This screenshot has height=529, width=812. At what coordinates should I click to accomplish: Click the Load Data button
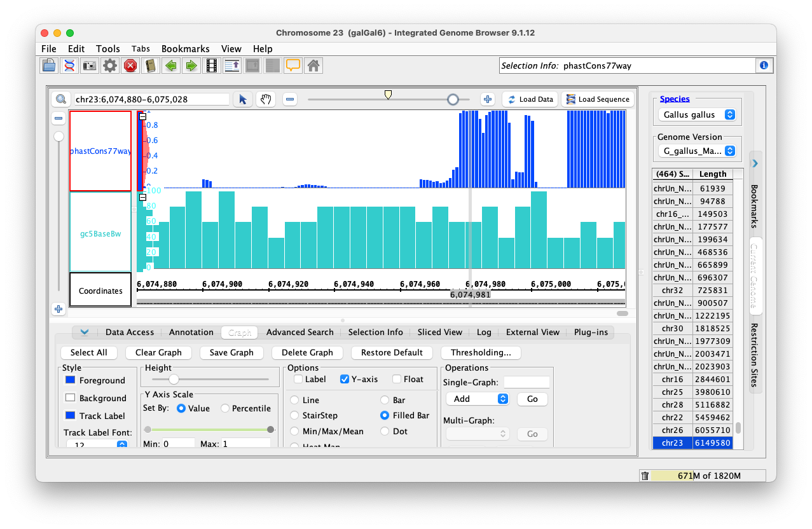click(530, 99)
